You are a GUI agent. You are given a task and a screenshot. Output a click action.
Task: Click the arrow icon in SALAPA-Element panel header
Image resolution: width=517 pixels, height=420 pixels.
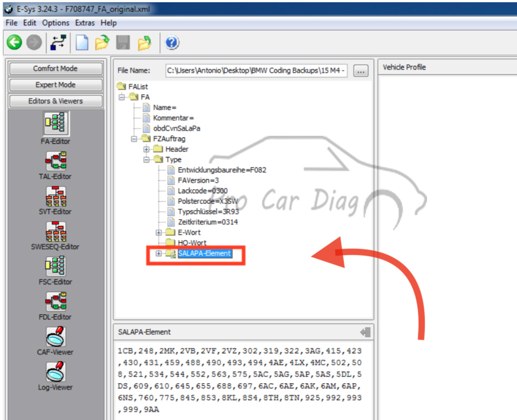point(366,332)
